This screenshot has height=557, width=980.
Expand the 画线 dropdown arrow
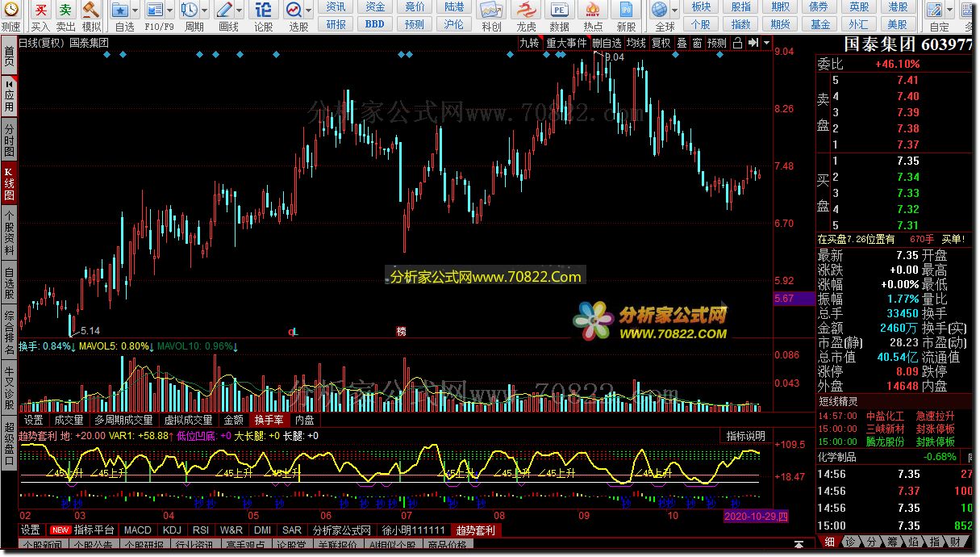pyautogui.click(x=240, y=10)
